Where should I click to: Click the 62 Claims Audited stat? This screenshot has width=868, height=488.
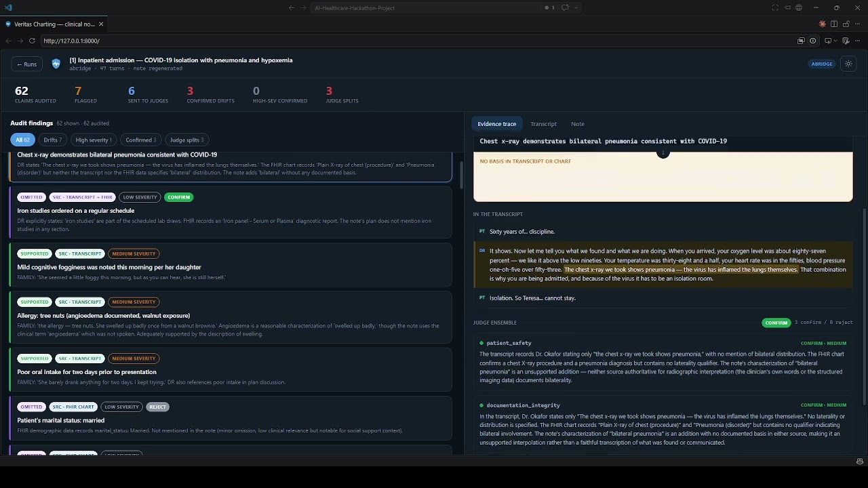tap(35, 94)
